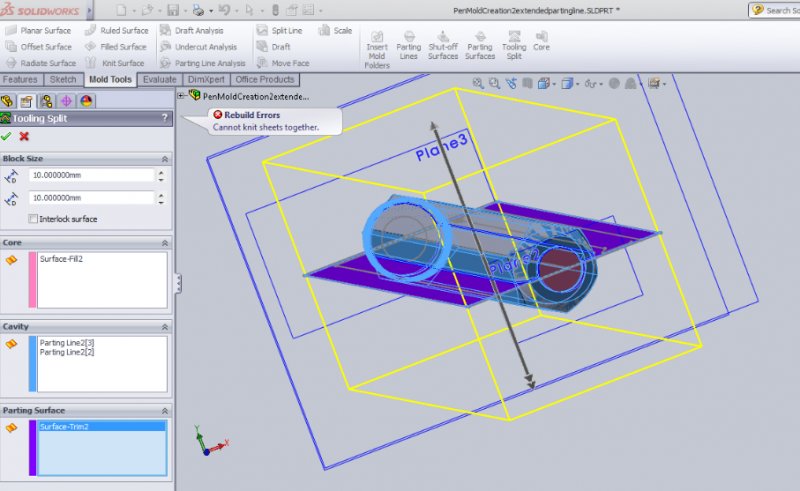Image resolution: width=800 pixels, height=491 pixels.
Task: Click the first block size depth field
Action: pos(90,176)
